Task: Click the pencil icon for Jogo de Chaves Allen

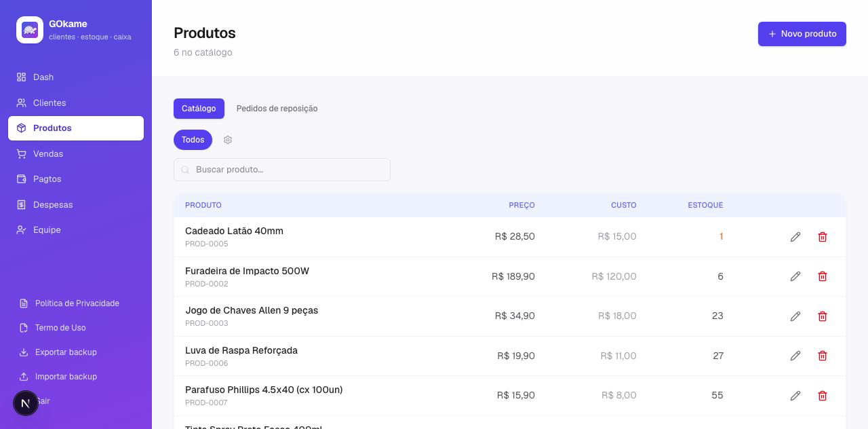Action: [x=795, y=316]
